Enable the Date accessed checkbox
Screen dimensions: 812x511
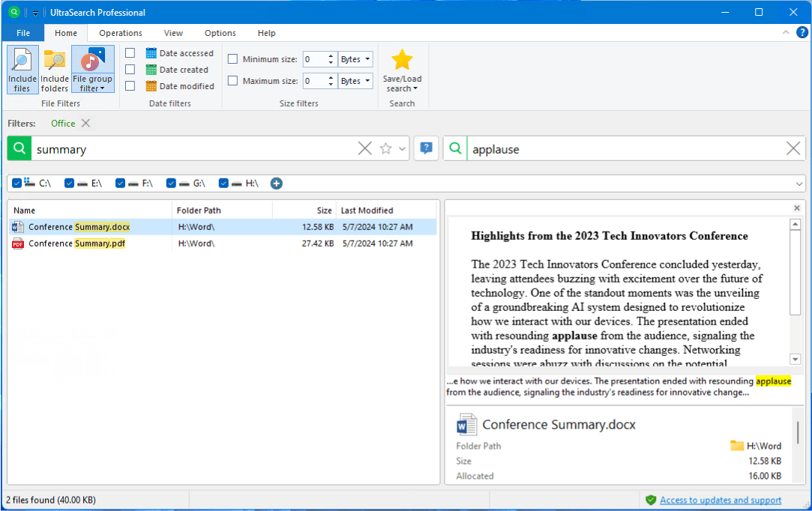pos(130,53)
